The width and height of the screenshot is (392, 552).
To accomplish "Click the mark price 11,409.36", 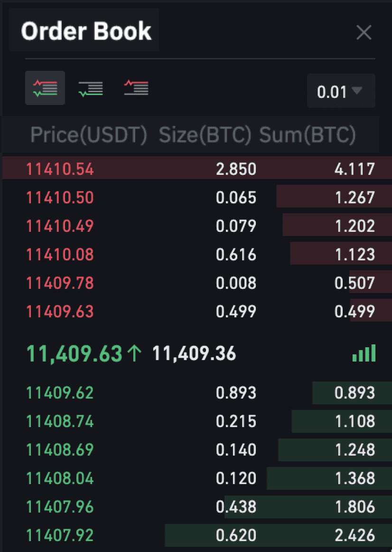I will click(x=194, y=354).
